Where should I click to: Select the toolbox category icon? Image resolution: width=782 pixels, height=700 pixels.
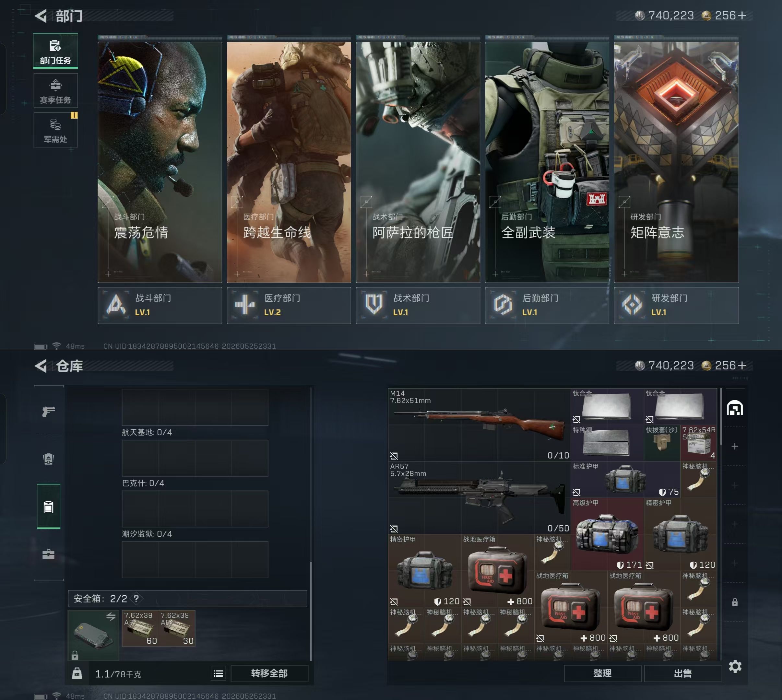pos(49,554)
